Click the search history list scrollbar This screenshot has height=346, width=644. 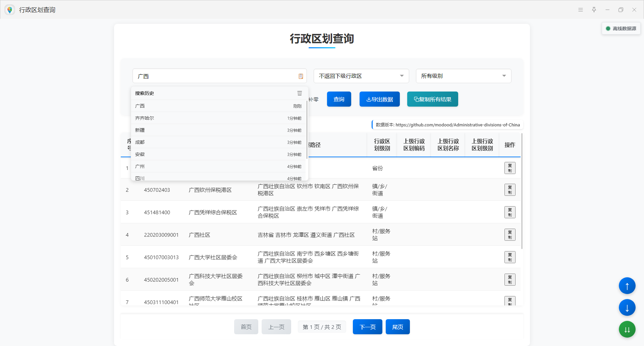tap(307, 129)
